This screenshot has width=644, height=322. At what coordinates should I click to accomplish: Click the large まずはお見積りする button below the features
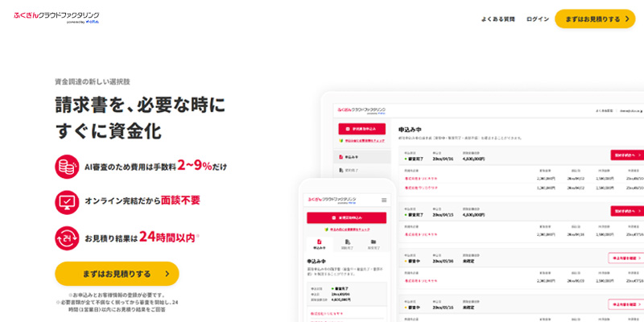[117, 274]
